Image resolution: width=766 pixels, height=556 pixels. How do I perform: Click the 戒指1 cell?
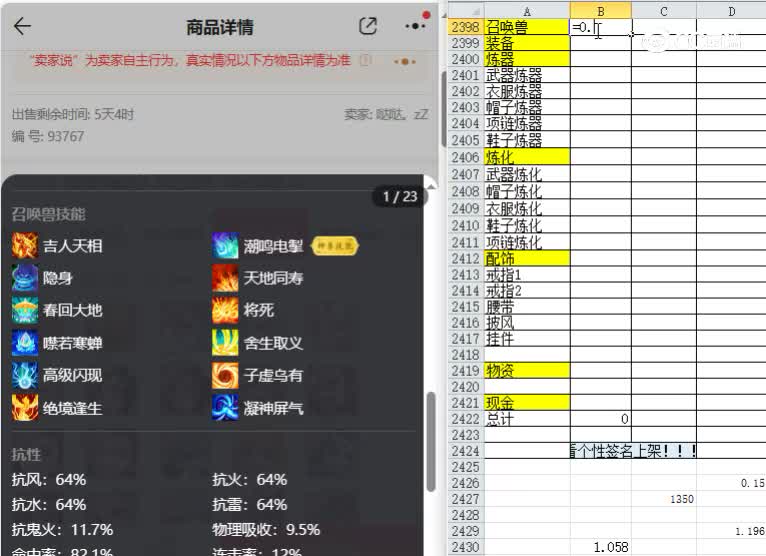[527, 275]
